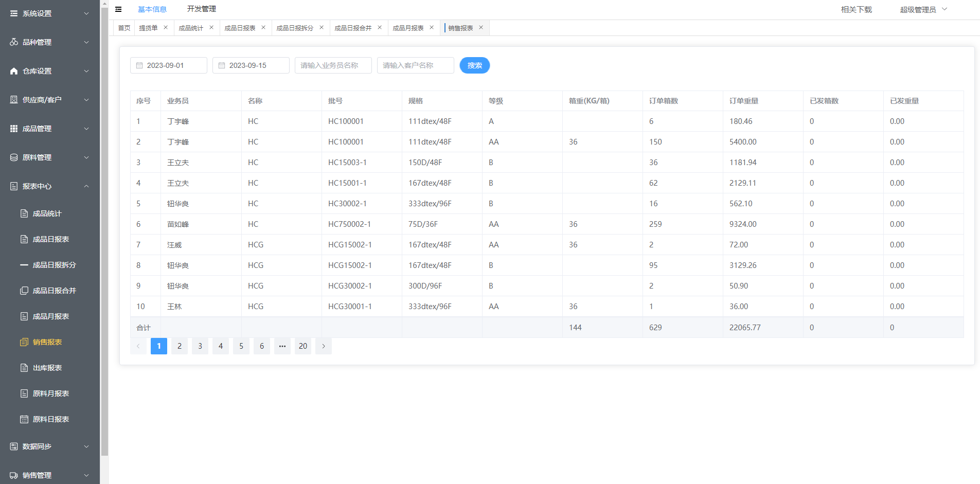Click the 供应商/客户 building icon
980x484 pixels.
tap(14, 100)
